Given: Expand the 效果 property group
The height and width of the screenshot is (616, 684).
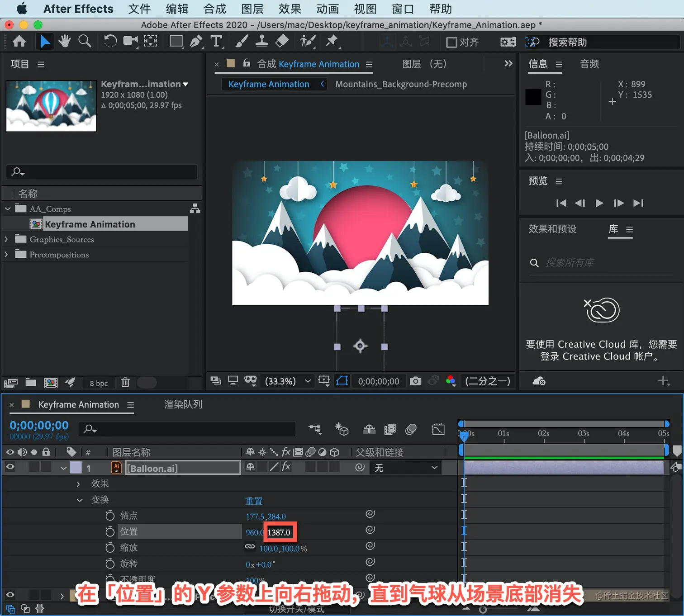Looking at the screenshot, I should pos(78,484).
